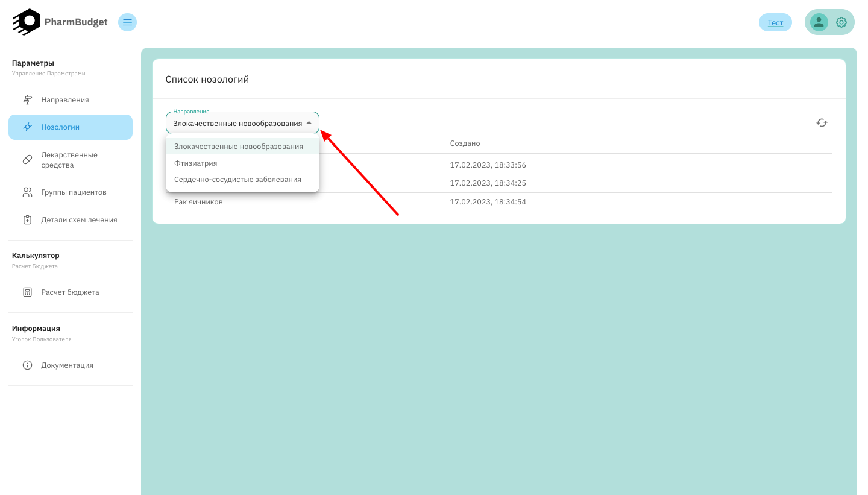Click the Список нозологий heading
Screen dimensions: 868x495
[x=207, y=79]
